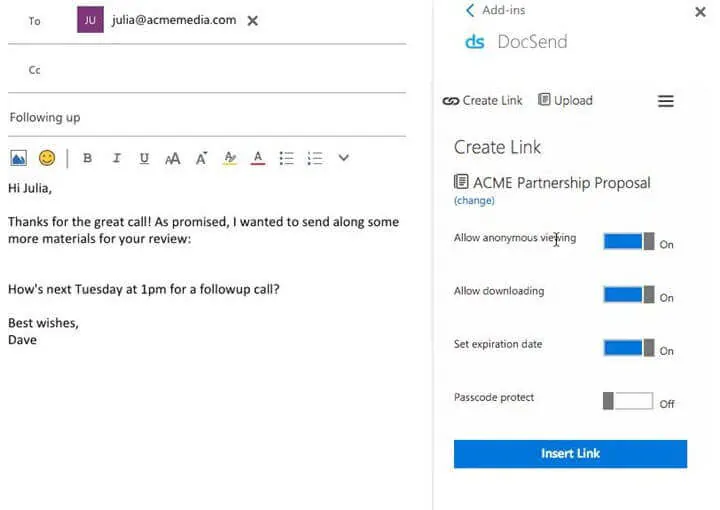Image resolution: width=720 pixels, height=510 pixels.
Task: Toggle bold formatting
Action: 87,158
